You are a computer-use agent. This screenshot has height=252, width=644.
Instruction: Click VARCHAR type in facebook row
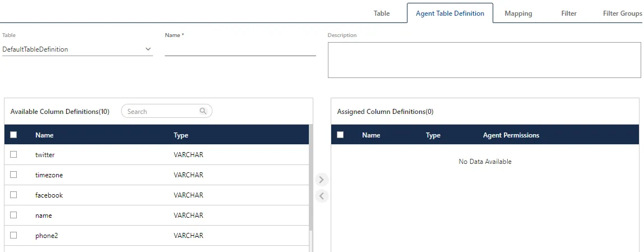pyautogui.click(x=188, y=195)
